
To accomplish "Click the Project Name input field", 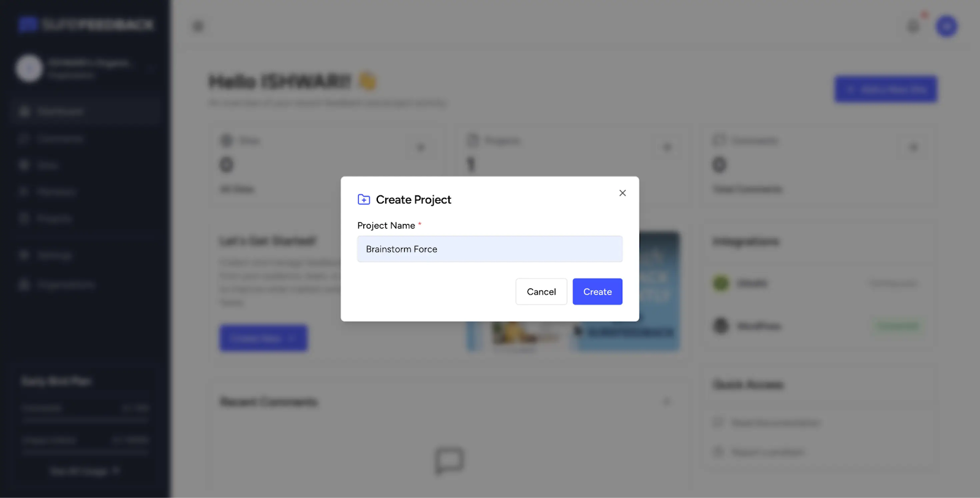I will pos(489,249).
